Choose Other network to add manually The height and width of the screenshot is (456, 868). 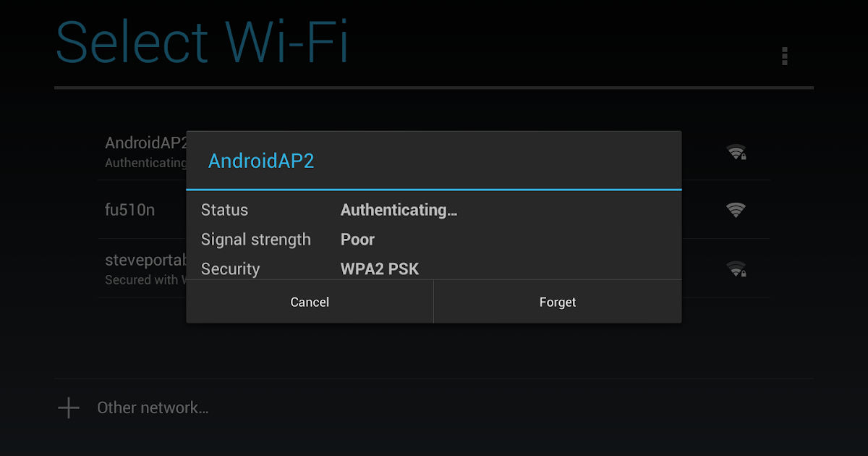click(152, 408)
